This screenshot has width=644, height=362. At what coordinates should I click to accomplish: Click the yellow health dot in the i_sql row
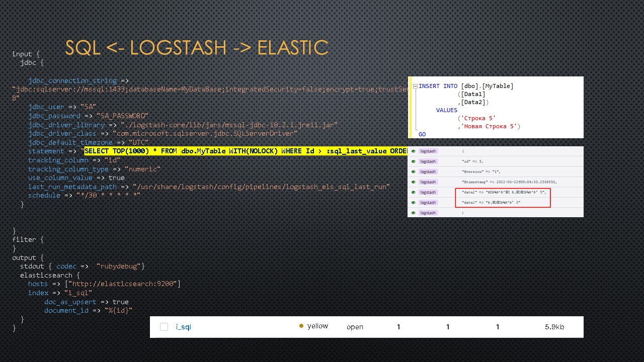click(x=301, y=326)
